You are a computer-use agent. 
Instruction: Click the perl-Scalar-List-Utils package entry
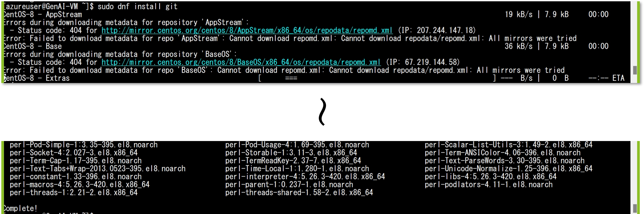tap(508, 145)
